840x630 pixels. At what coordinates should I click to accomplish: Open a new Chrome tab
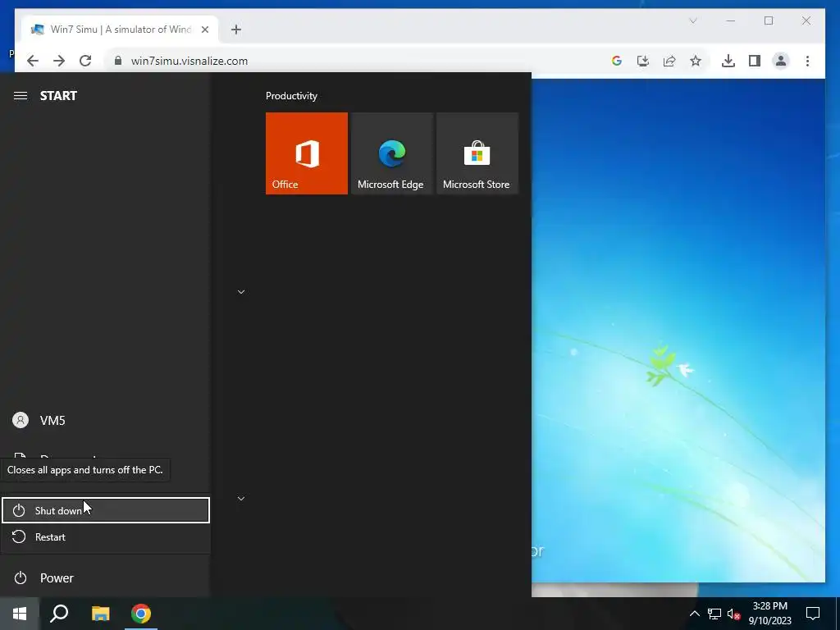(x=236, y=30)
